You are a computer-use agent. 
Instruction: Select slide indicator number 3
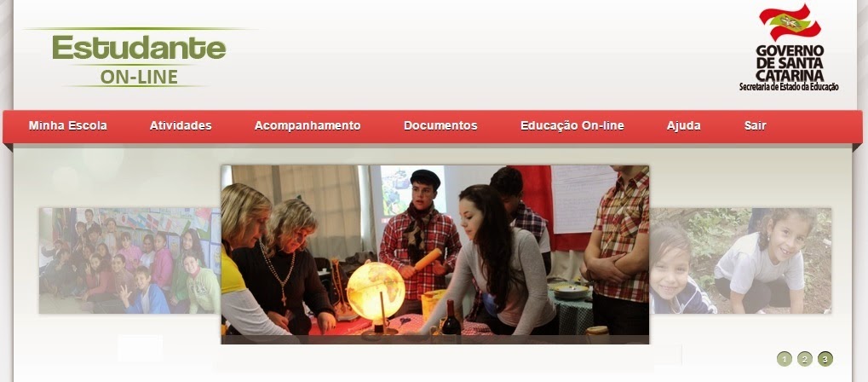pyautogui.click(x=825, y=359)
